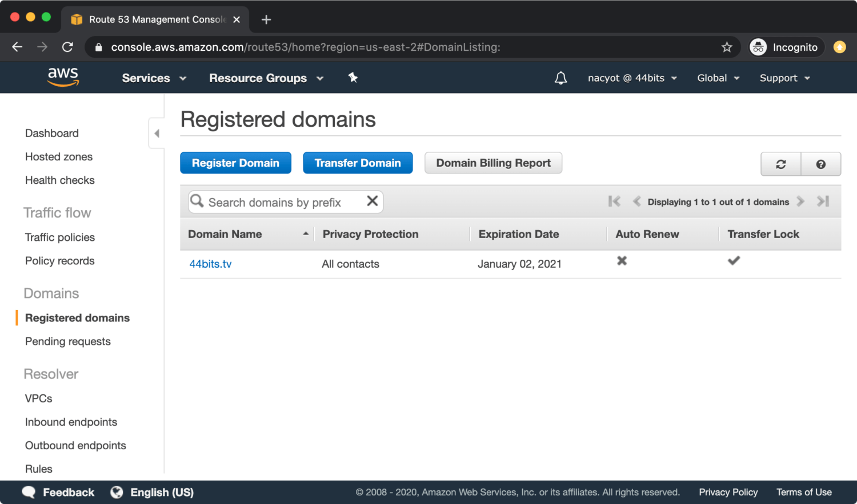The height and width of the screenshot is (504, 857).
Task: Click the Expiration Date column header
Action: 519,234
